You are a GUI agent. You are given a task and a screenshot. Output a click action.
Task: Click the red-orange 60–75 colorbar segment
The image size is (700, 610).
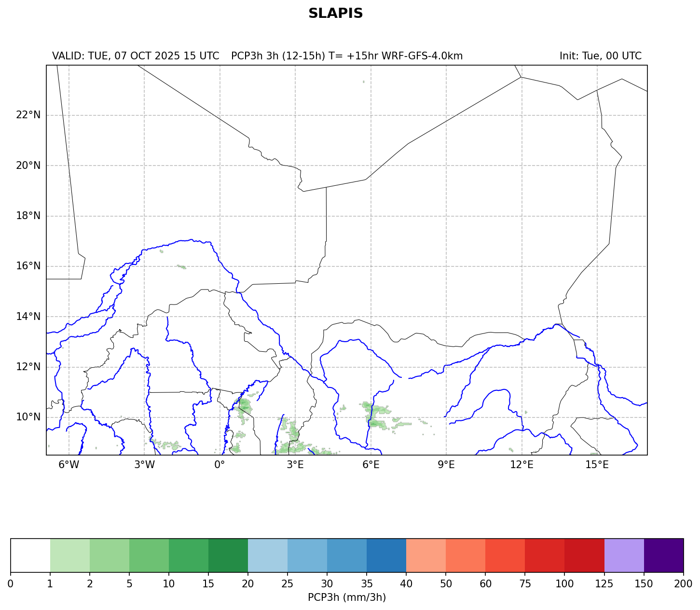point(505,555)
